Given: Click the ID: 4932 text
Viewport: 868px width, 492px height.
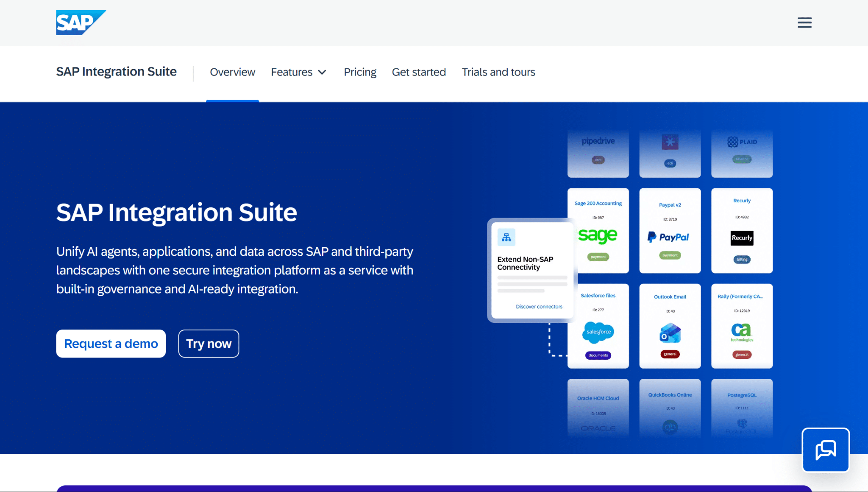Looking at the screenshot, I should tap(742, 217).
